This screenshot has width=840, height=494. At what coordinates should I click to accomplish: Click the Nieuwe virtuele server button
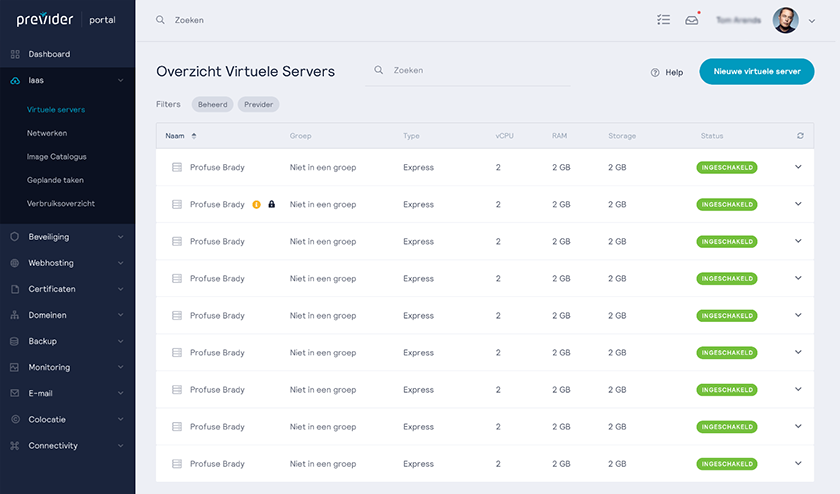(756, 72)
